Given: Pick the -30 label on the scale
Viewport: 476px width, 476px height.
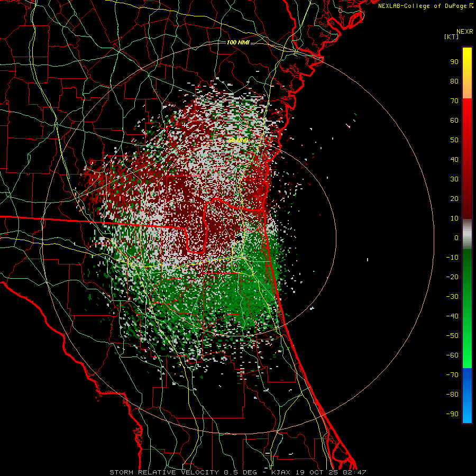Looking at the screenshot, I should (x=452, y=297).
